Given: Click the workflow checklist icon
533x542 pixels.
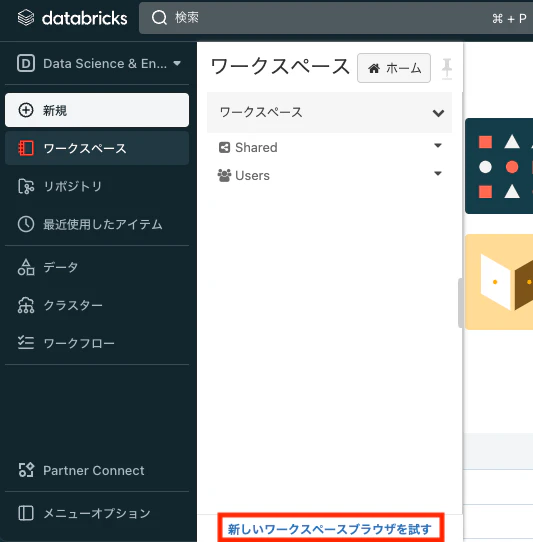Looking at the screenshot, I should [26, 343].
